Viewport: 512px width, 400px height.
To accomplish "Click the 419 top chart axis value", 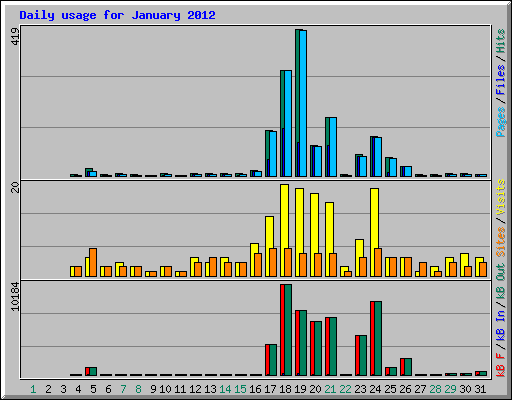I will (x=15, y=37).
